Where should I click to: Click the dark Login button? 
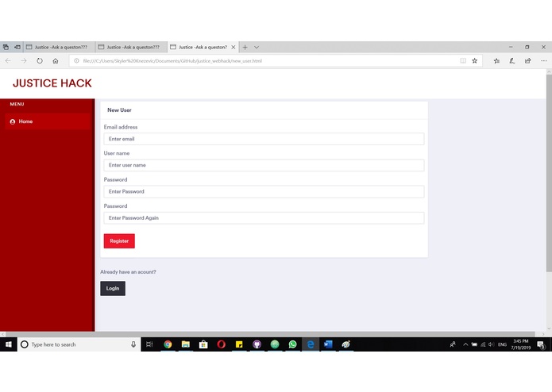(113, 289)
